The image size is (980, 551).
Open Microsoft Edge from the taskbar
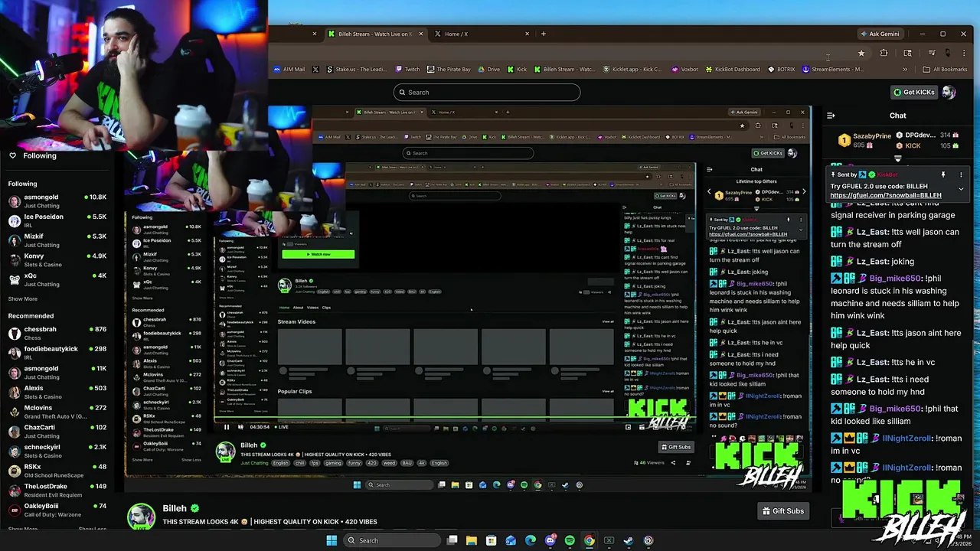click(531, 540)
